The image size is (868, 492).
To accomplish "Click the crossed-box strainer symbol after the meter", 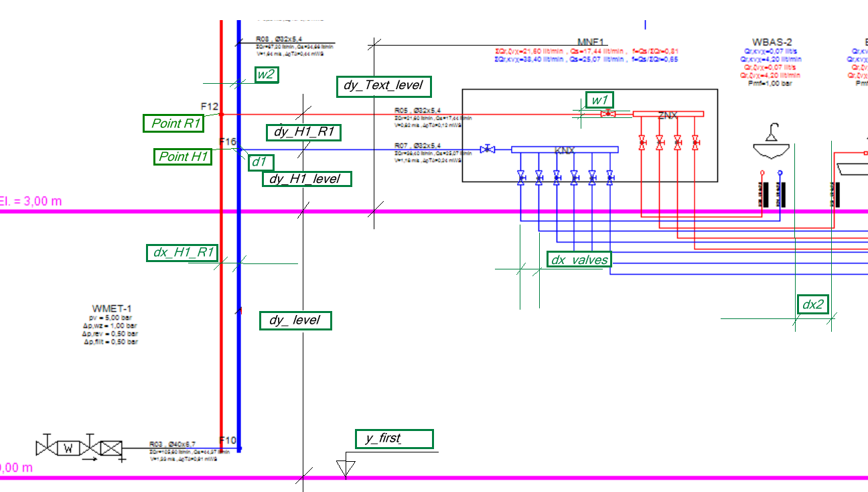I will coord(111,448).
